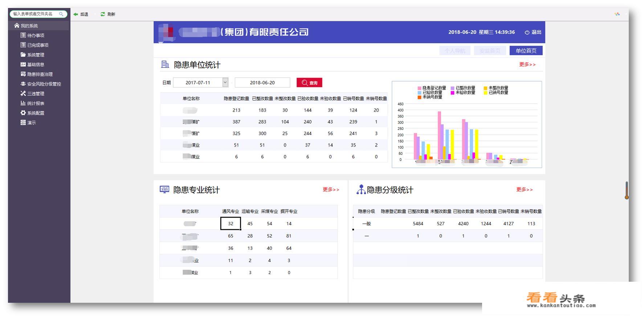Screen dimensions: 644x318
Task: Click the building icon beside 隐患单位统计
Action: pos(165,65)
